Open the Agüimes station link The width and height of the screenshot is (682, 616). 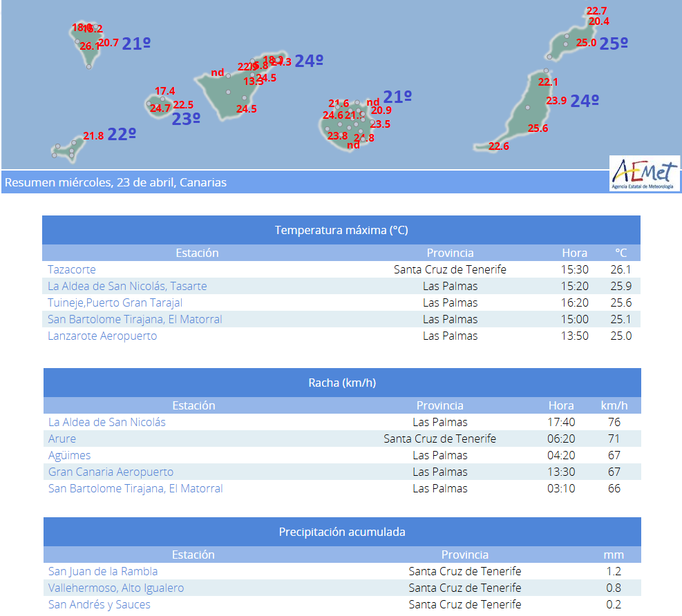(70, 455)
